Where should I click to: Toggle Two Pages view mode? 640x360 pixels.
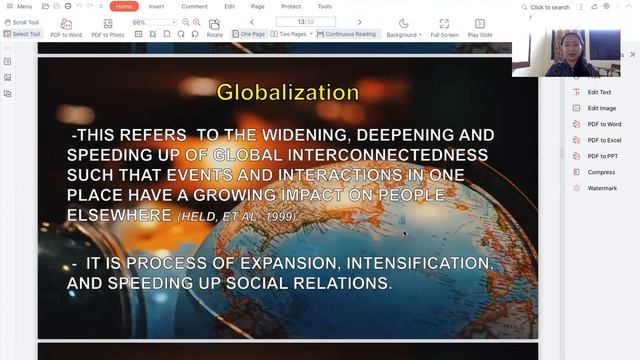(x=288, y=34)
